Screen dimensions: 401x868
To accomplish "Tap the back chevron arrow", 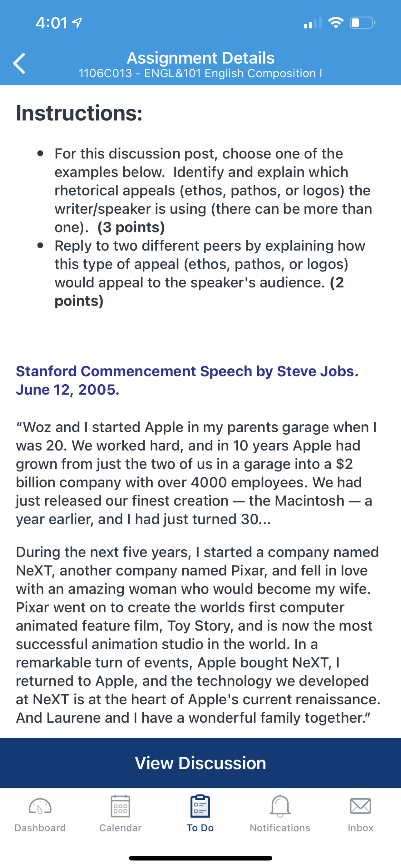I will click(19, 63).
